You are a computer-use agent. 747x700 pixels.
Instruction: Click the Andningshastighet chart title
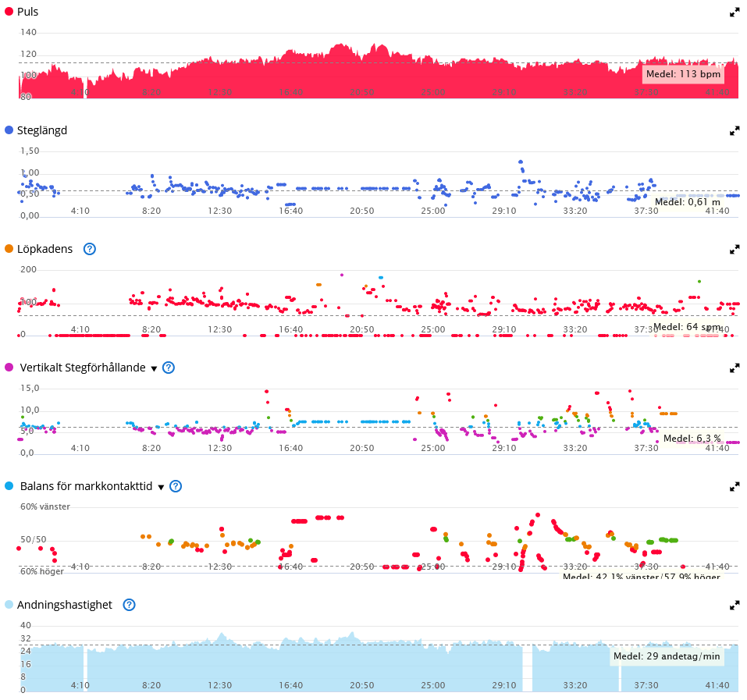click(x=65, y=605)
